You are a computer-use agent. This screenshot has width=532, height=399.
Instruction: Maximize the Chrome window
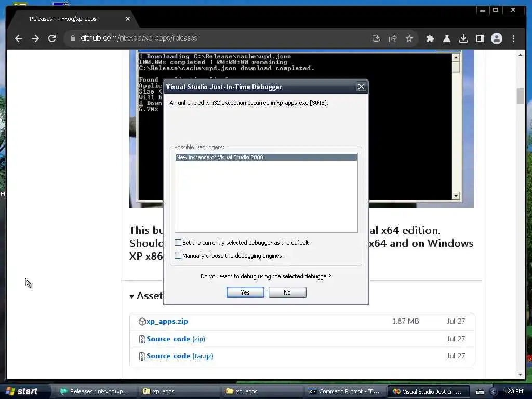pos(495,10)
